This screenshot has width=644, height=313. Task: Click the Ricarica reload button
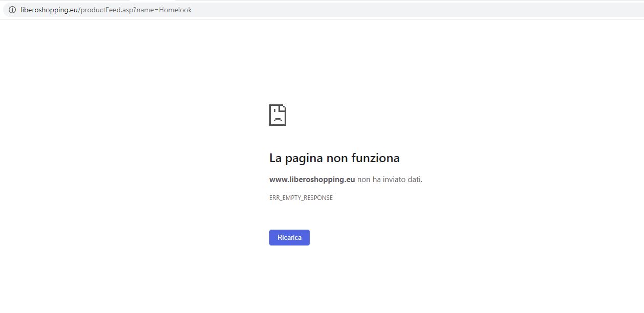click(289, 237)
